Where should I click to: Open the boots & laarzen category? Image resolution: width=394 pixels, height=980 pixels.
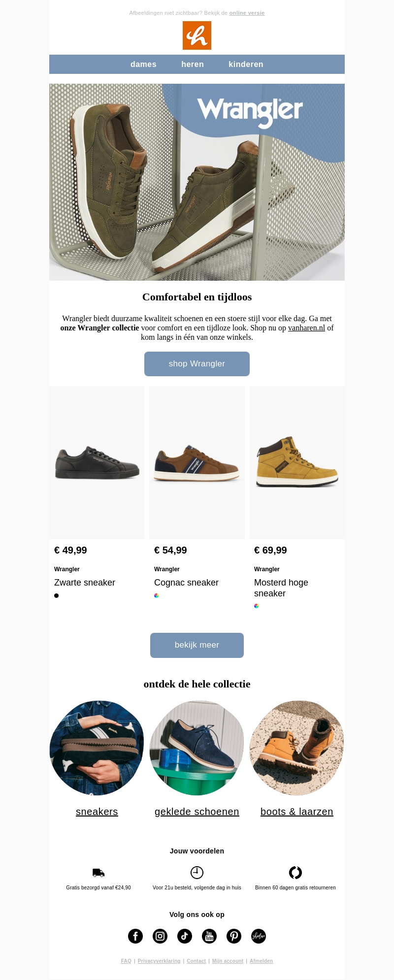[x=297, y=812]
